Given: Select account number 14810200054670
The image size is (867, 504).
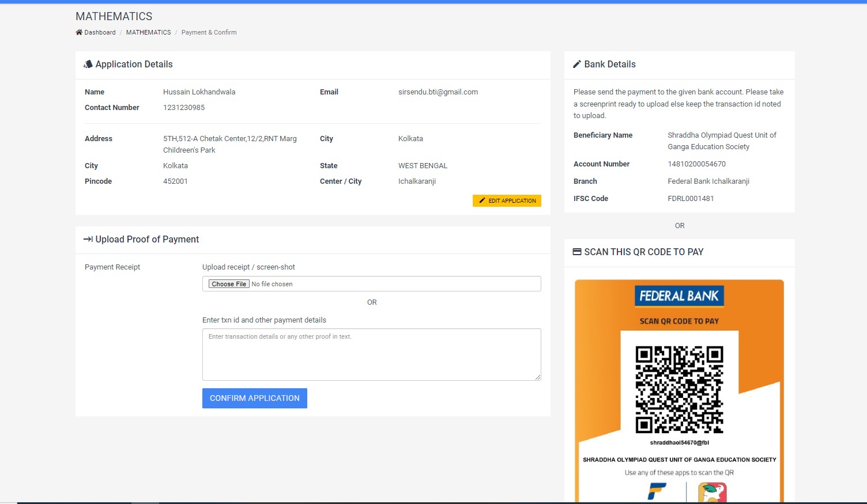Looking at the screenshot, I should point(696,164).
